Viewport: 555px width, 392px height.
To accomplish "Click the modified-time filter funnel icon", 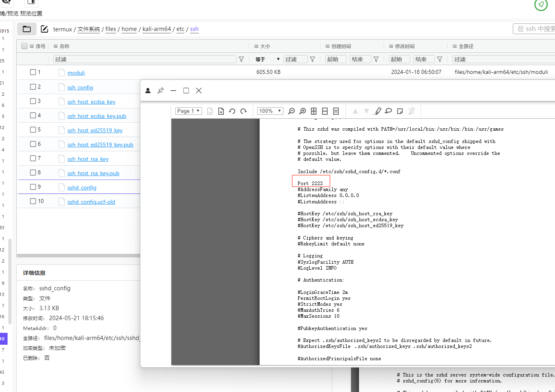I will 440,59.
